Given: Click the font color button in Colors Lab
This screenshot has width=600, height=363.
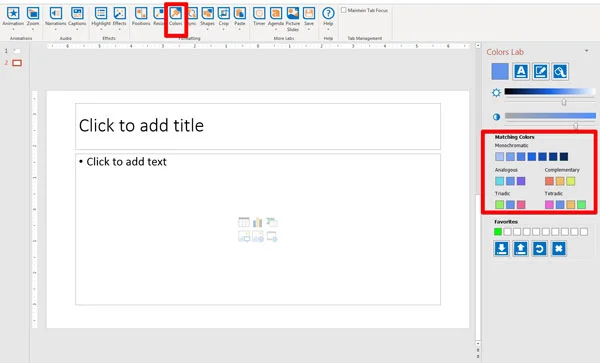Looking at the screenshot, I should [x=520, y=72].
